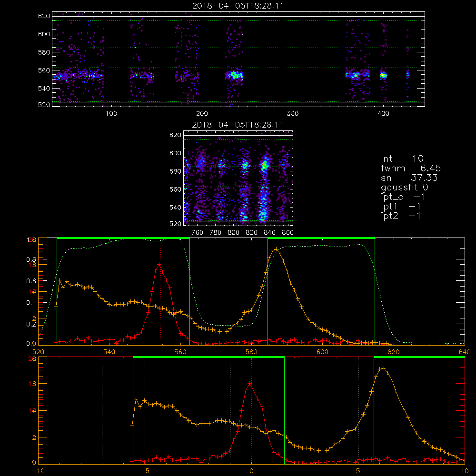Click the 'gaussfit 0' status line
The height and width of the screenshot is (476, 476).
click(x=405, y=187)
